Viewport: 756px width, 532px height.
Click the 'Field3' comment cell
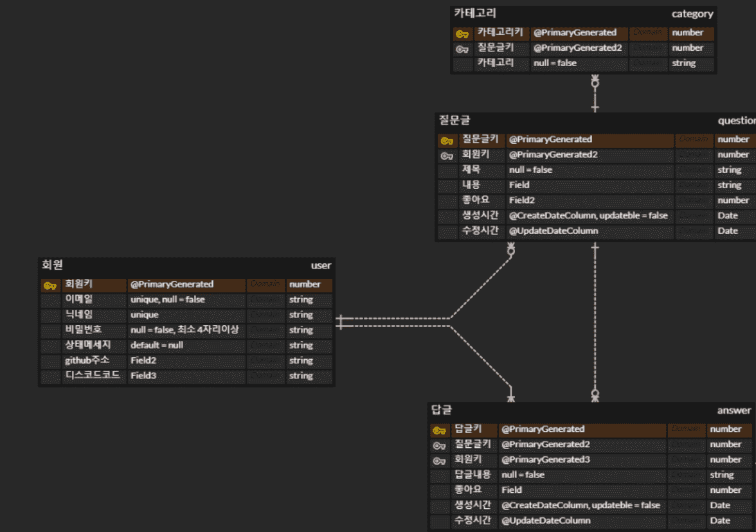click(143, 375)
